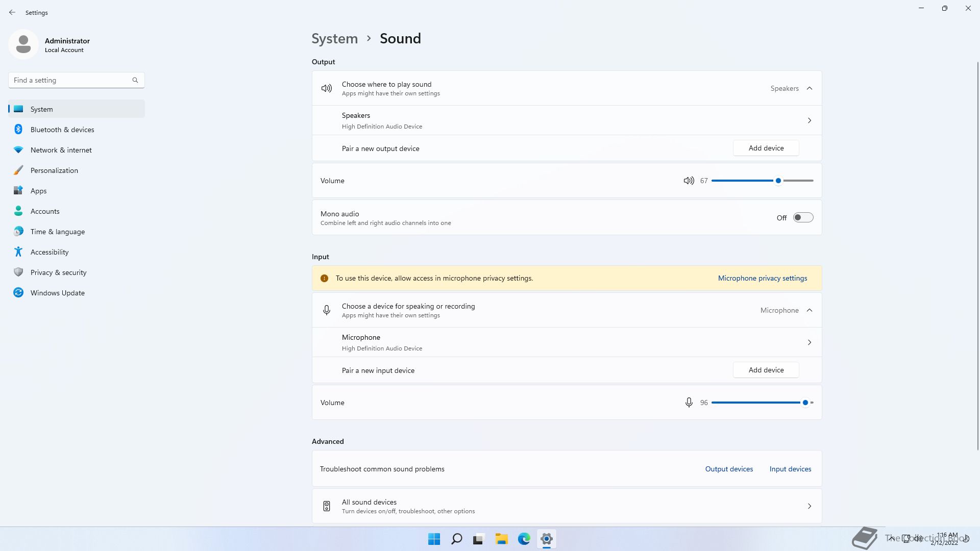The image size is (980, 551).
Task: Click the orange warning icon in Input banner
Action: click(x=324, y=278)
